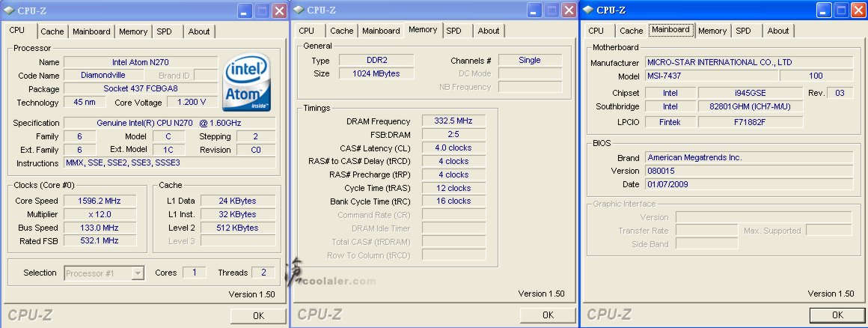Select Memory tab in middle window
The width and height of the screenshot is (868, 328).
[x=423, y=29]
